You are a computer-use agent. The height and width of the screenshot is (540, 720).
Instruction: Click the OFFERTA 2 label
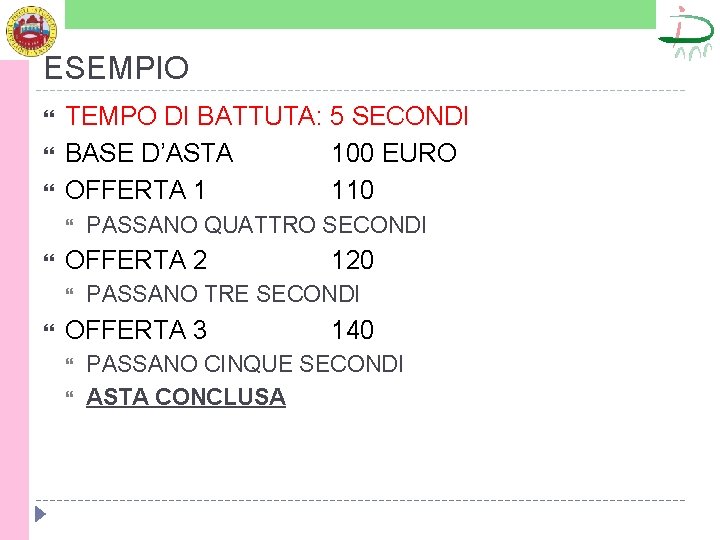click(136, 259)
